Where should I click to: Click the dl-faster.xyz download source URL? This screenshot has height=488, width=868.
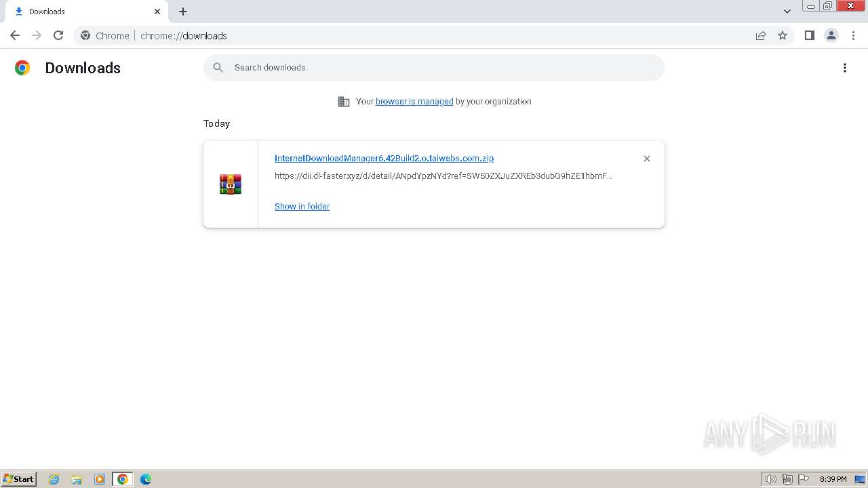click(443, 176)
